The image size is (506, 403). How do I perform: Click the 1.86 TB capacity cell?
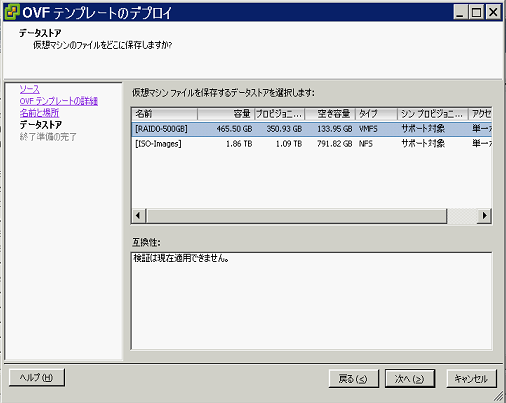coord(239,144)
